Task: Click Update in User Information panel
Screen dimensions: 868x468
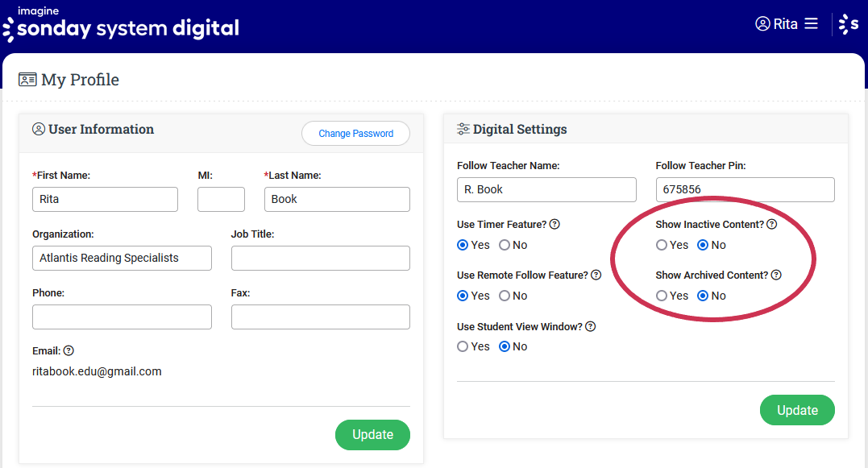Action: pyautogui.click(x=372, y=435)
